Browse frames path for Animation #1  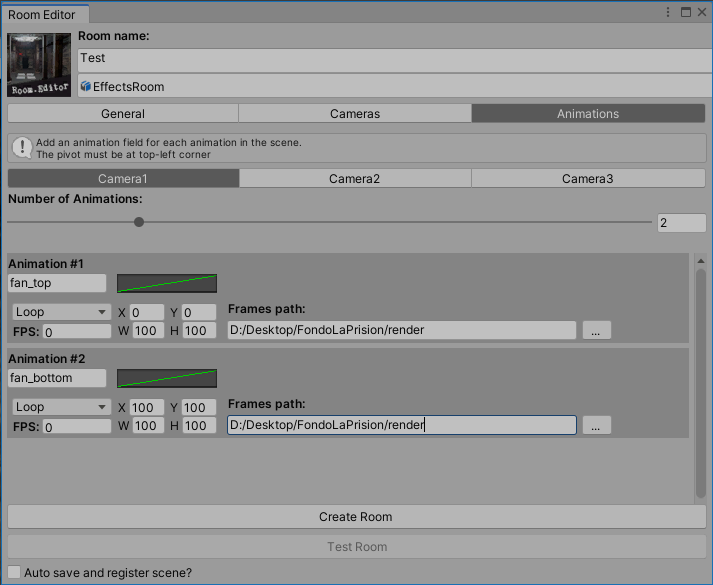(597, 330)
